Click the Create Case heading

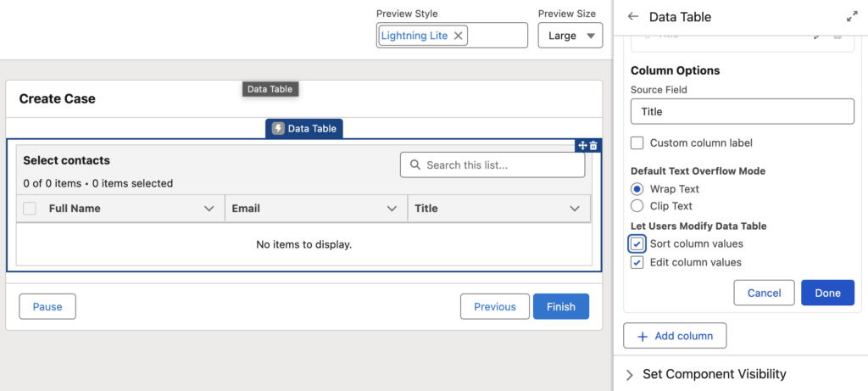tap(57, 98)
